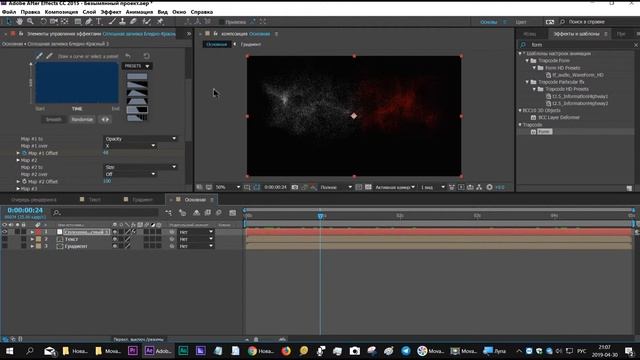
Task: Open the Map #2 to Size dropdown
Action: (x=140, y=167)
